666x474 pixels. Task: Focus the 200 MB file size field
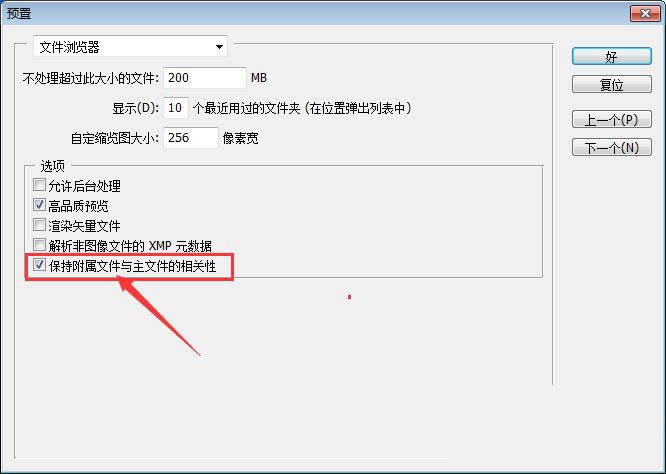204,78
